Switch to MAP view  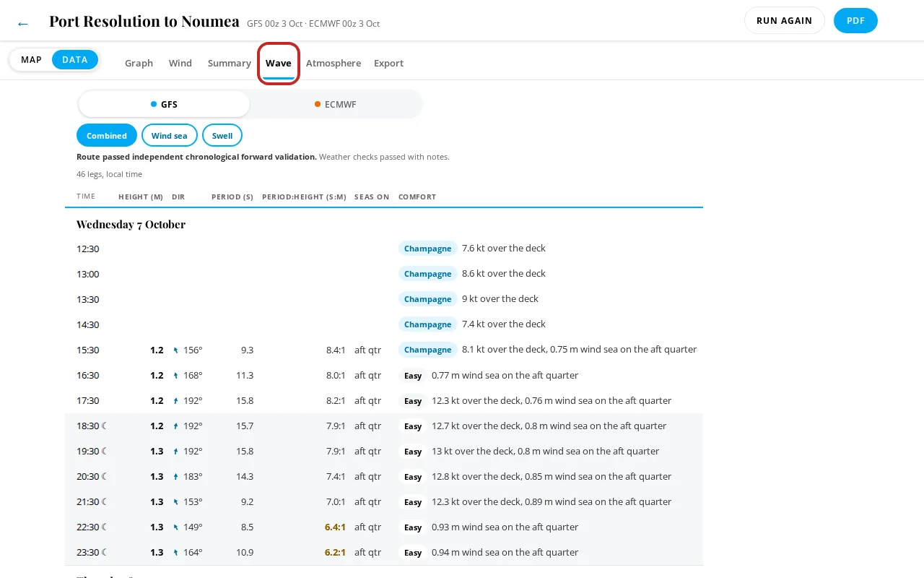click(x=31, y=60)
